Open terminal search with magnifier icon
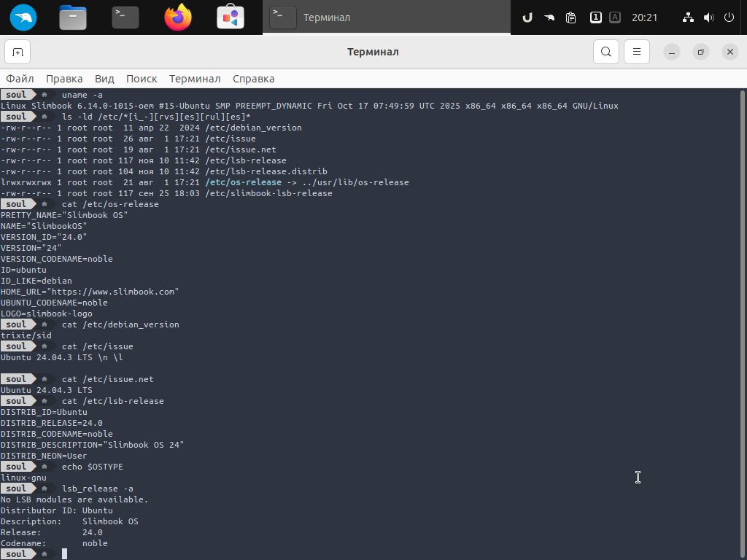The image size is (747, 560). point(605,52)
